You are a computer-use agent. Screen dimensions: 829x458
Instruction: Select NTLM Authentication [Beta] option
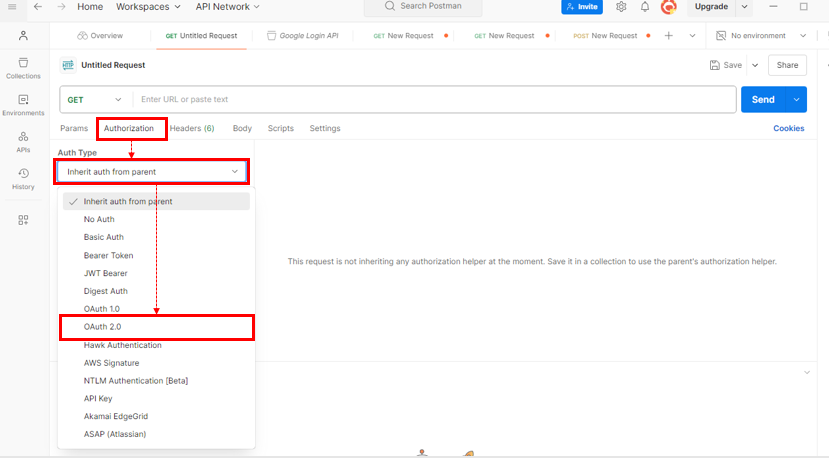(156, 381)
